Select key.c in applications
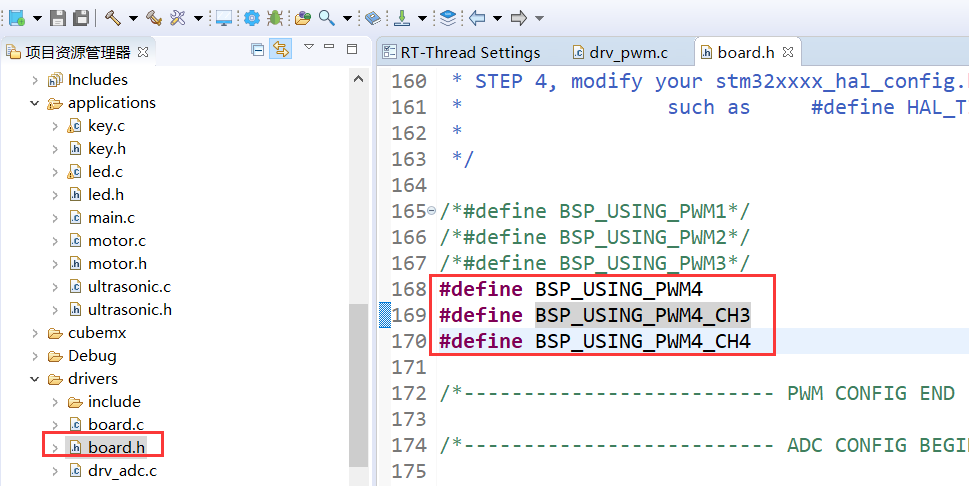 pos(106,126)
